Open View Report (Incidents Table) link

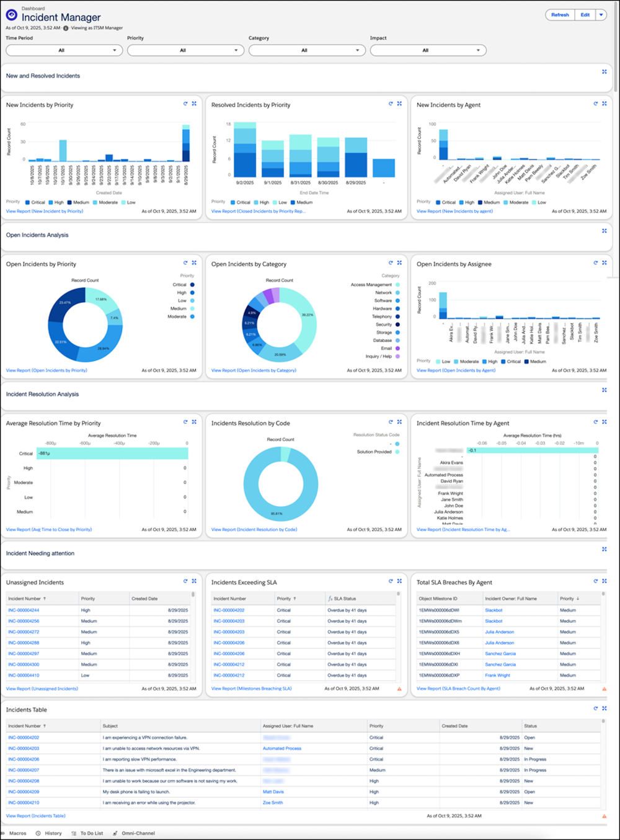[x=35, y=816]
